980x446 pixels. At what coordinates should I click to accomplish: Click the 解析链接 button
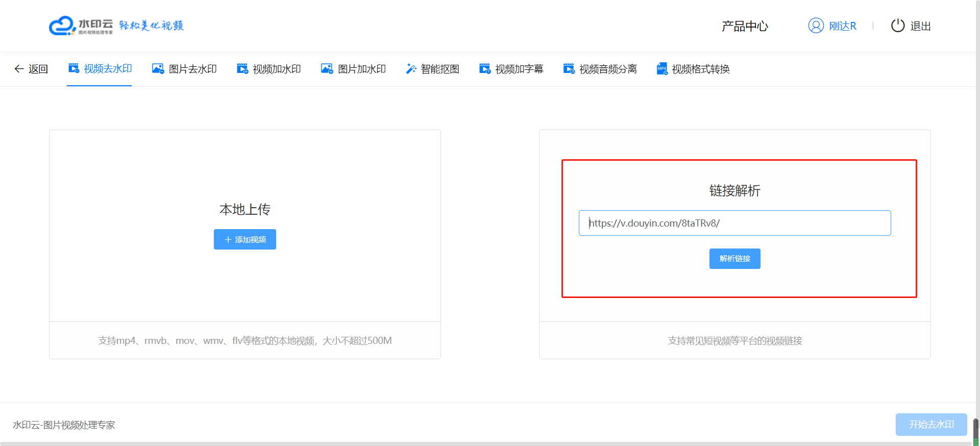pos(735,259)
